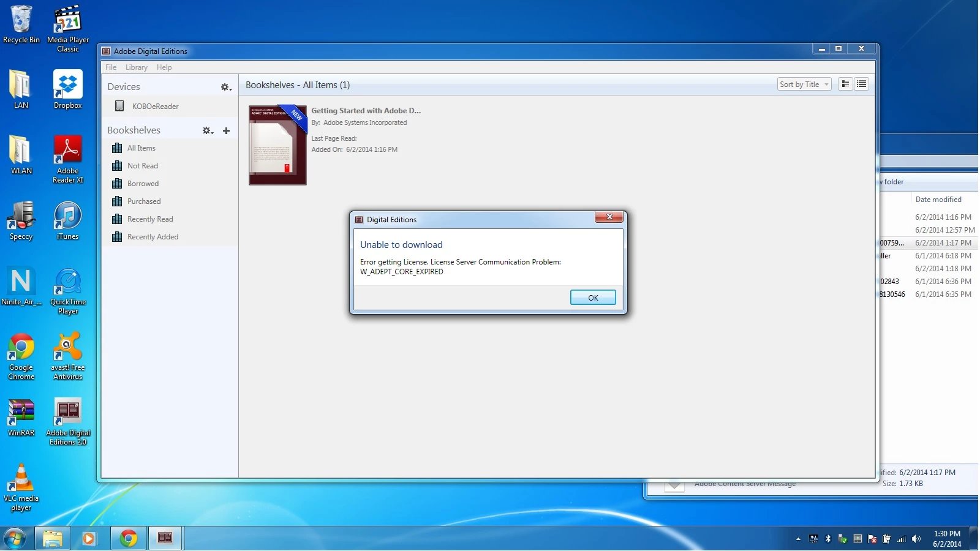Open the Devices gear options menu
Viewport: 980px width, 551px height.
point(226,88)
